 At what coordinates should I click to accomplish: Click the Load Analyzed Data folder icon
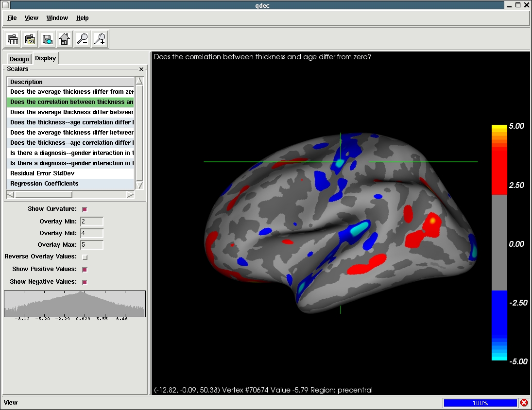(x=30, y=39)
